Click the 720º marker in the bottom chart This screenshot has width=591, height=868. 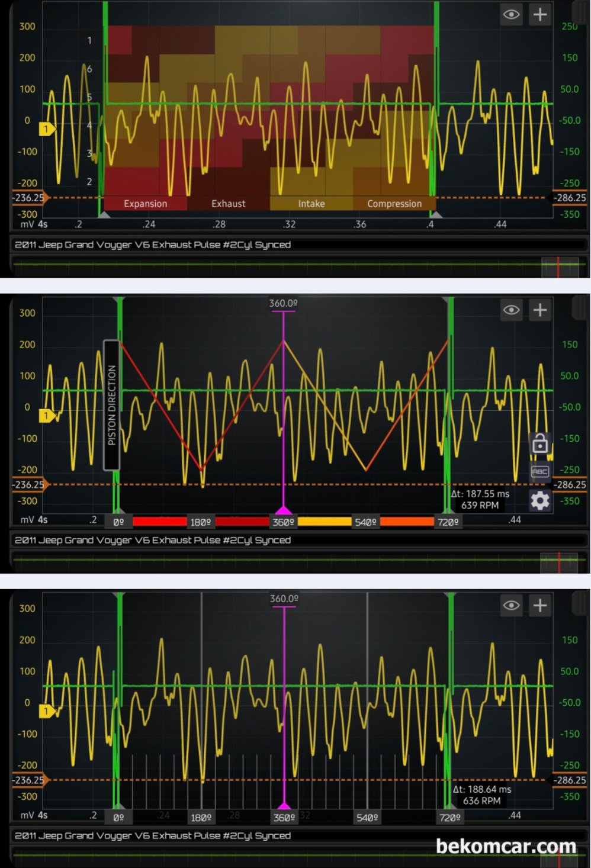(x=449, y=818)
